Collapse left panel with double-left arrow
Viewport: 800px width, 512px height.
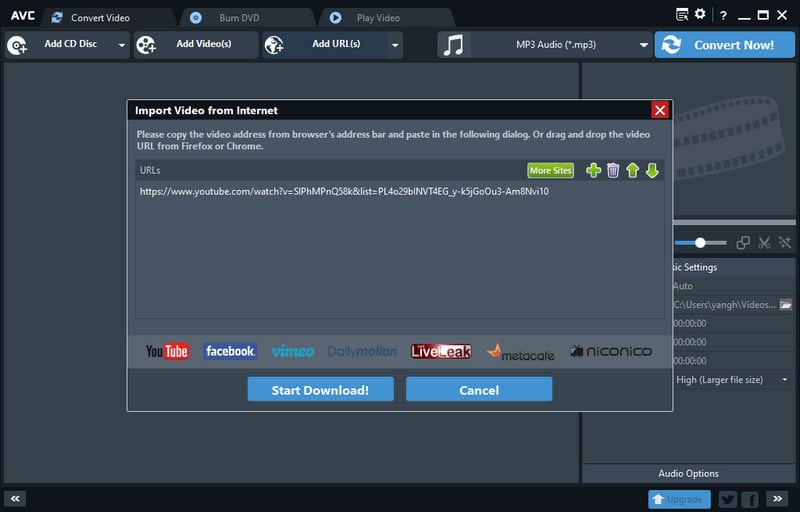point(15,499)
